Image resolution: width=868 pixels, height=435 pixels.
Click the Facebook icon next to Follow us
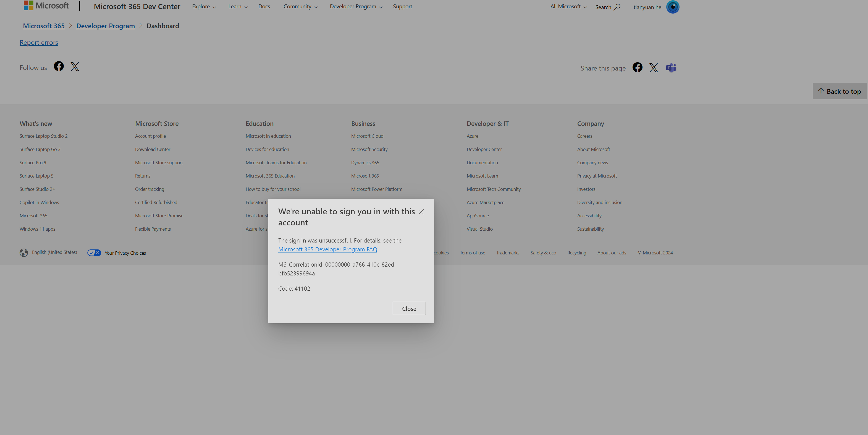tap(59, 66)
